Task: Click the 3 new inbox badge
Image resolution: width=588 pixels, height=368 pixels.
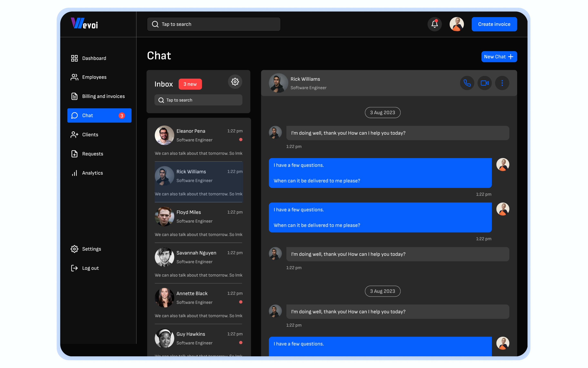Action: [190, 84]
